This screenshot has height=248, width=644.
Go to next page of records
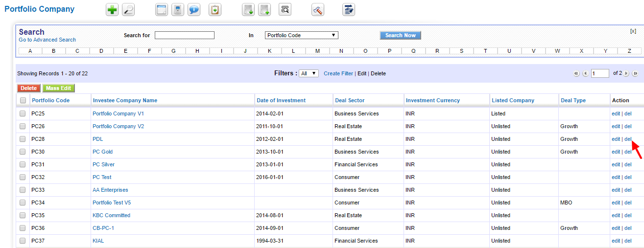point(626,73)
